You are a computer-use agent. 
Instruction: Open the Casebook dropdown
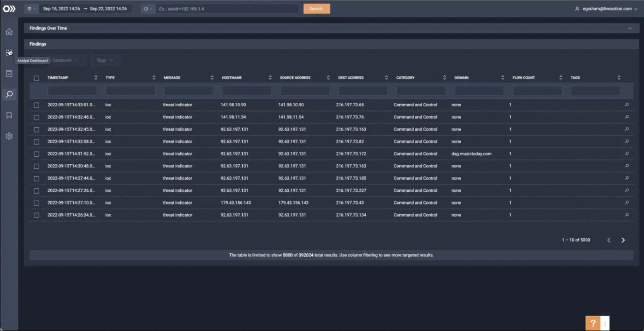point(66,60)
